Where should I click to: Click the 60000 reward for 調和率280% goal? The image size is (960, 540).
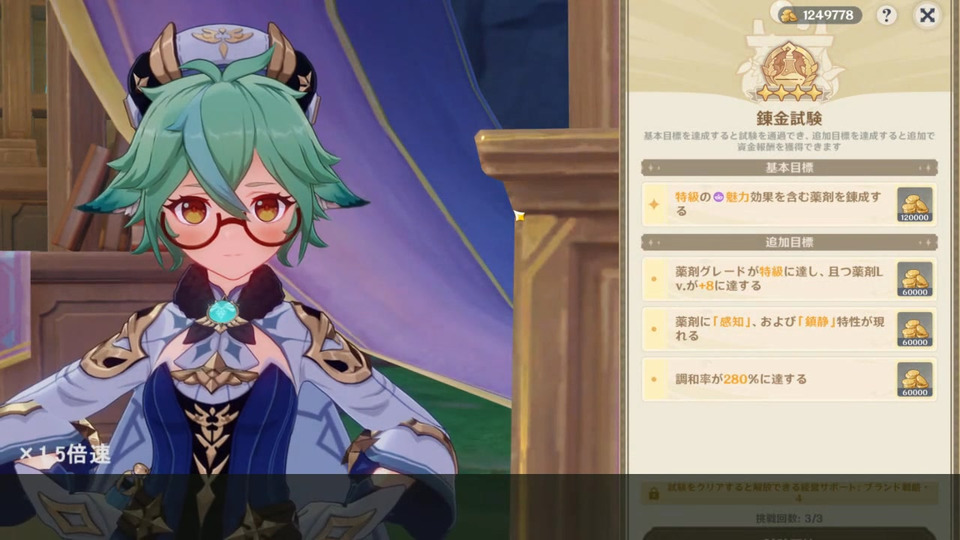tap(915, 380)
